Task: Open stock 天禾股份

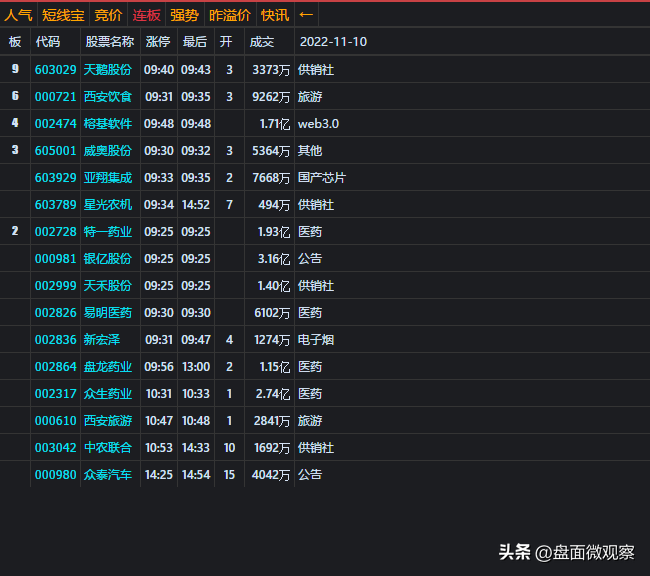Action: [x=108, y=286]
